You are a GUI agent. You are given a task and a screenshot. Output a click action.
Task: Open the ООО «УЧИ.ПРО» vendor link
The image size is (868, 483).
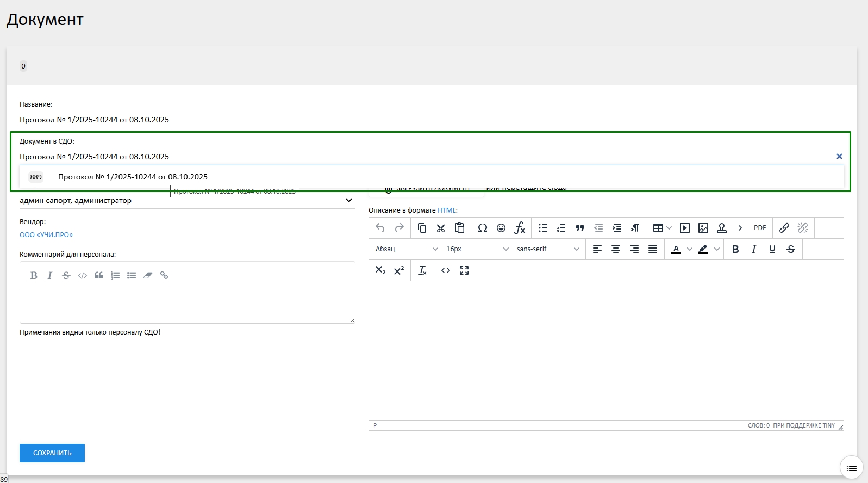click(46, 235)
